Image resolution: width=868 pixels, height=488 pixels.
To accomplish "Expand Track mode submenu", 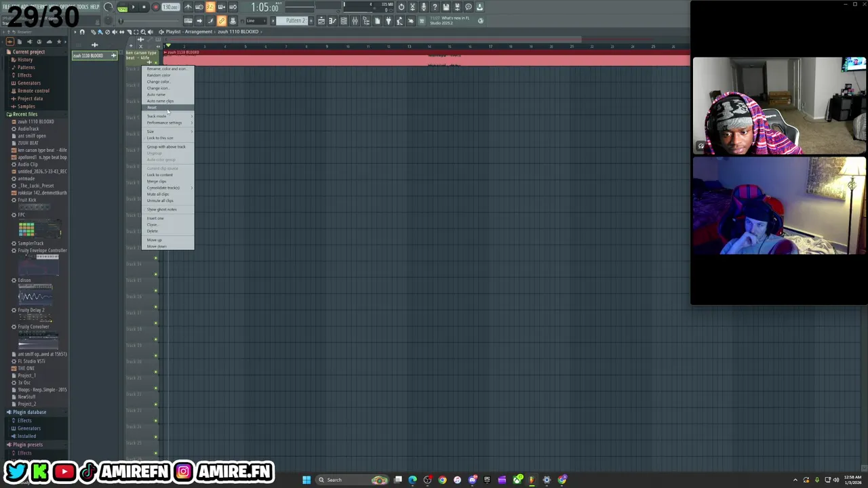I will pos(169,117).
